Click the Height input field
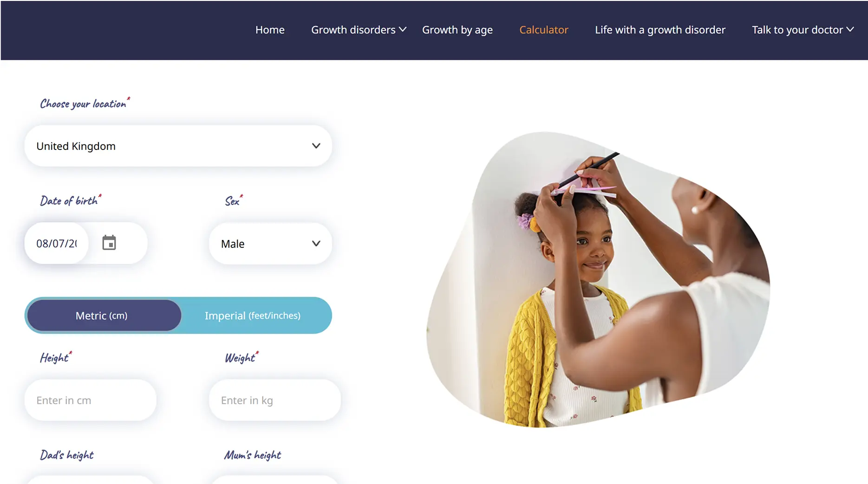 (x=91, y=400)
